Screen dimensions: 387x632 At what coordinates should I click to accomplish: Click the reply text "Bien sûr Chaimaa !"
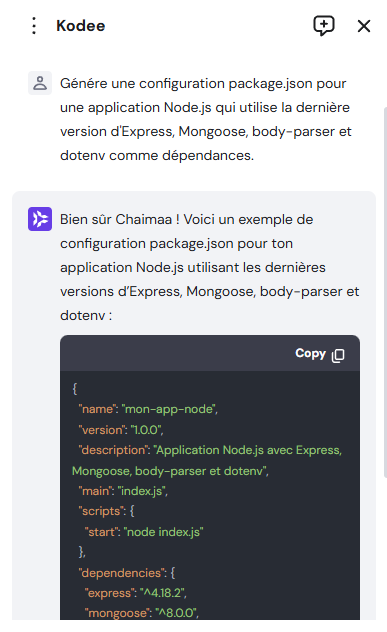coord(120,219)
